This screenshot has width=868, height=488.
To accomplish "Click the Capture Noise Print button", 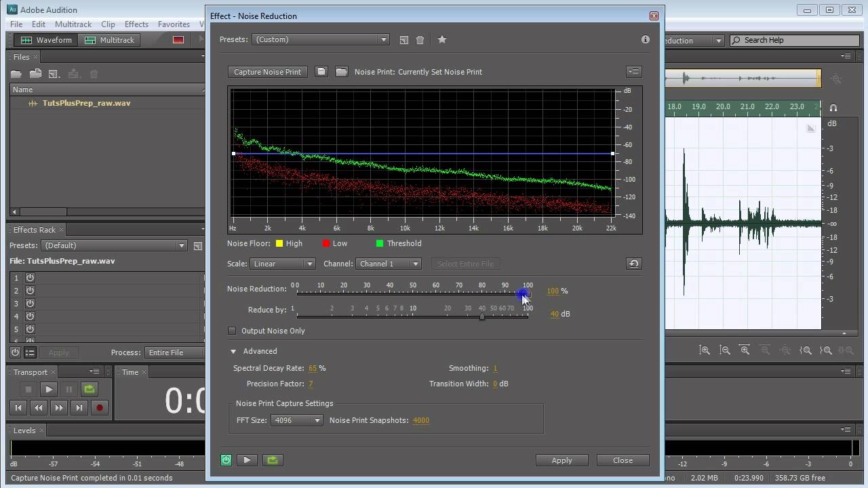I will (267, 72).
